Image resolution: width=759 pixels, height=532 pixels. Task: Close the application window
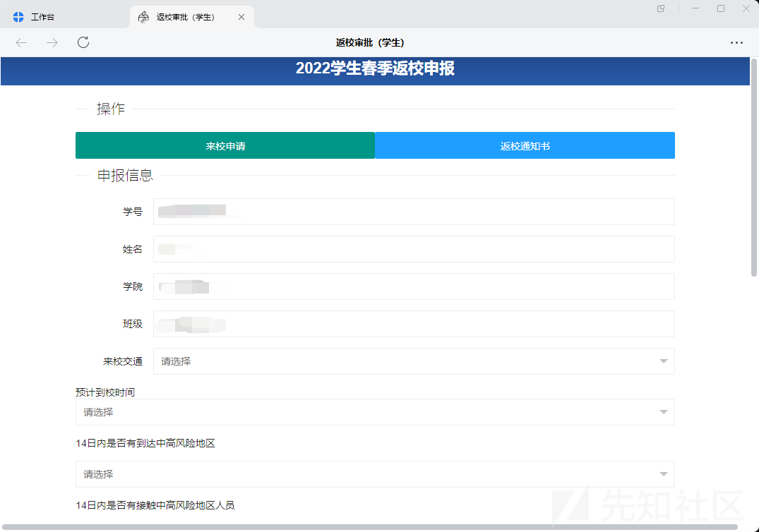[746, 8]
